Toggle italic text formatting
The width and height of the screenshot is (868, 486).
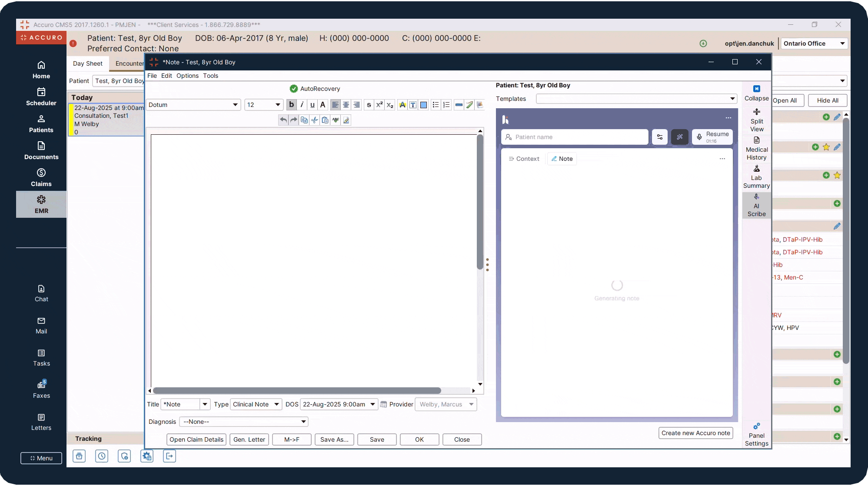coord(302,105)
